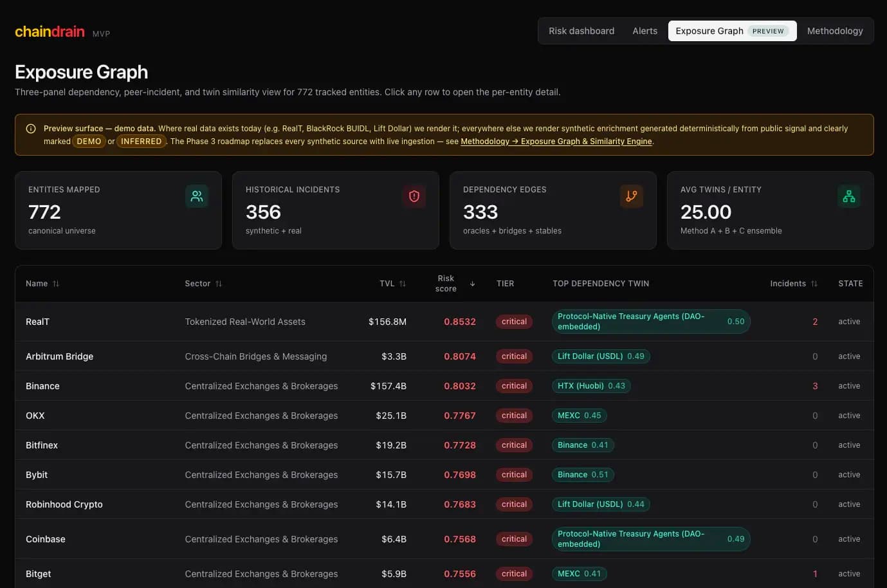Switch to the Methodology tab
This screenshot has height=588, width=887.
(x=835, y=31)
